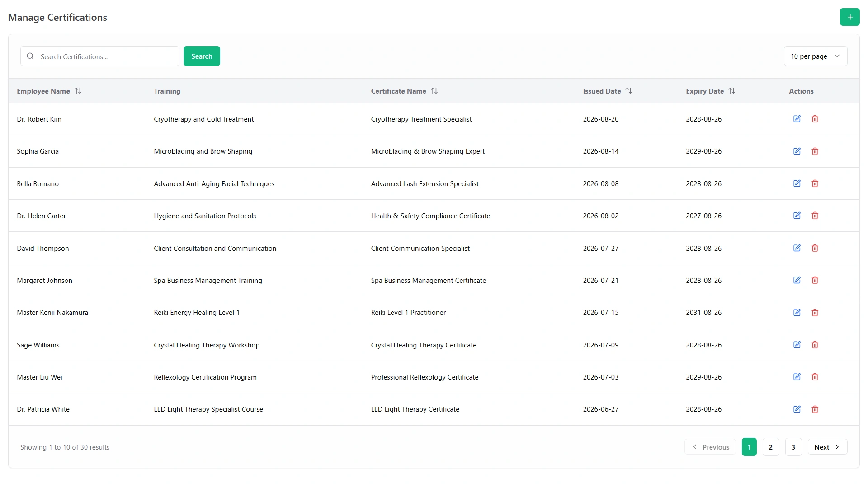Delete Sage Williams's certification
The height and width of the screenshot is (488, 868).
point(815,345)
